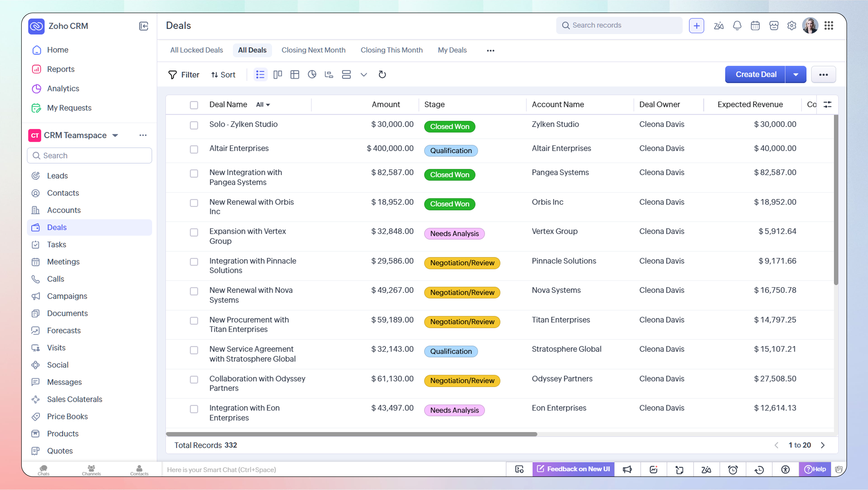The image size is (868, 490).
Task: Open the Filter button
Action: pyautogui.click(x=184, y=75)
